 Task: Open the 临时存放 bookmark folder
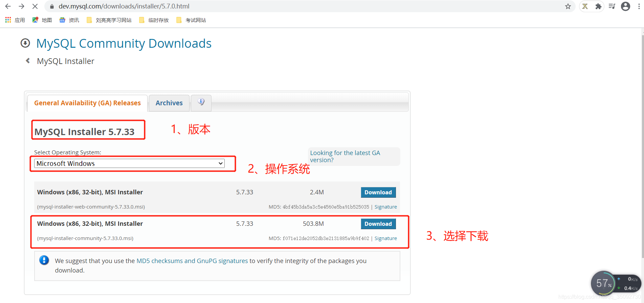coord(154,20)
